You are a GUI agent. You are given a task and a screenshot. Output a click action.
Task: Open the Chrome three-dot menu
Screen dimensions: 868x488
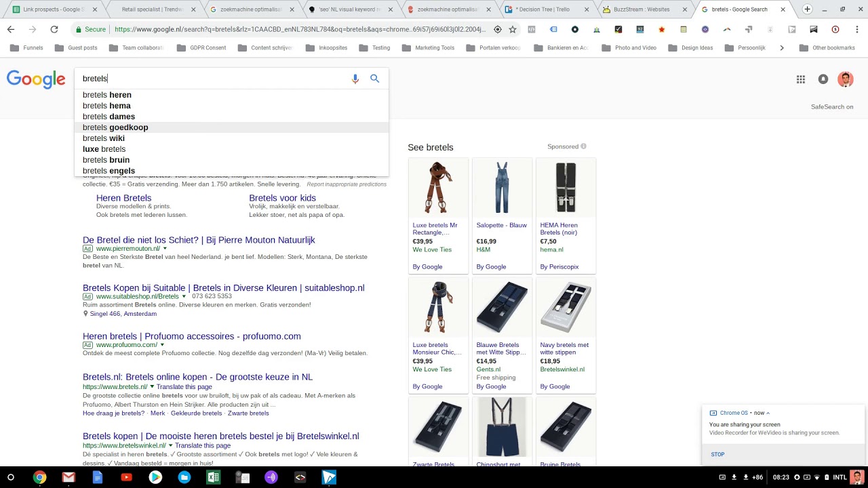pyautogui.click(x=856, y=29)
